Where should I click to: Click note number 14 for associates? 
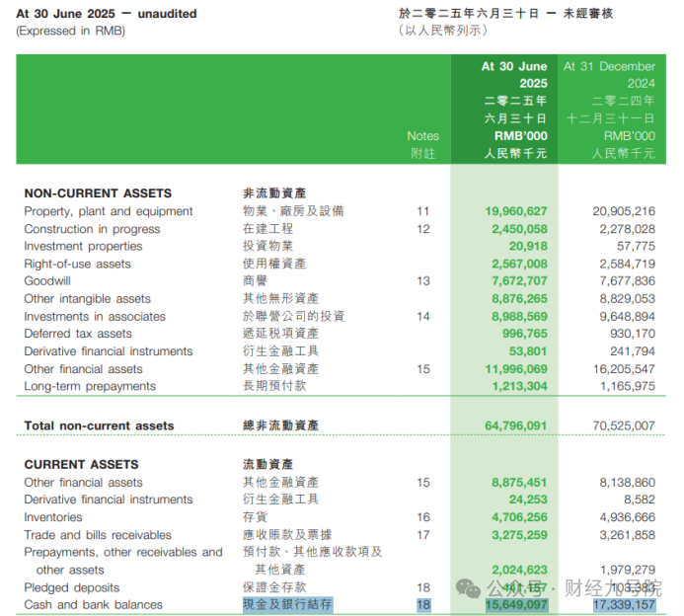click(423, 317)
